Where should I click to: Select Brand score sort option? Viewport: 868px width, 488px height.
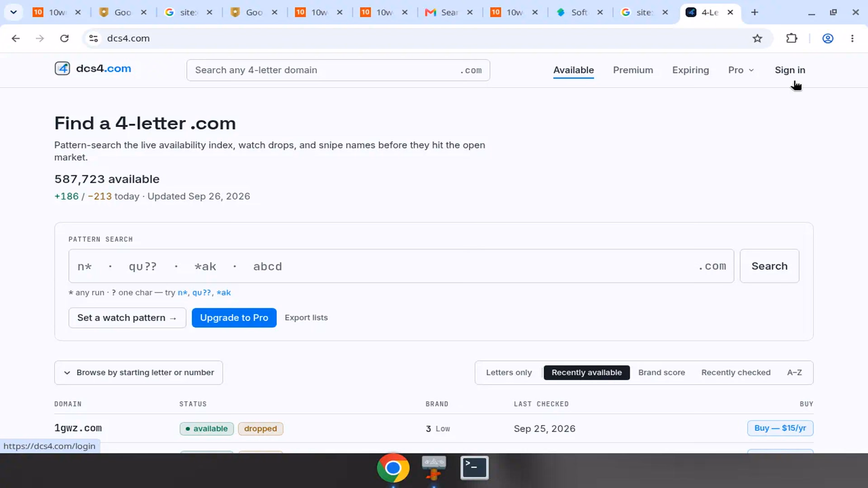point(661,373)
